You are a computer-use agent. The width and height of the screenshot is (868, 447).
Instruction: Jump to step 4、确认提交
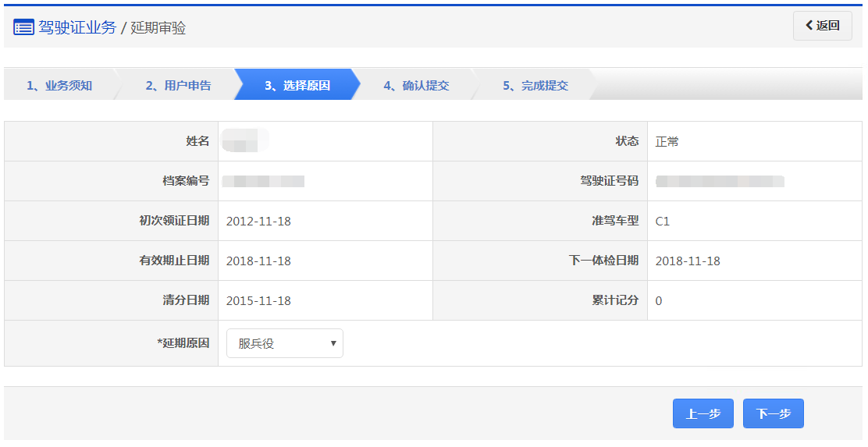[416, 85]
